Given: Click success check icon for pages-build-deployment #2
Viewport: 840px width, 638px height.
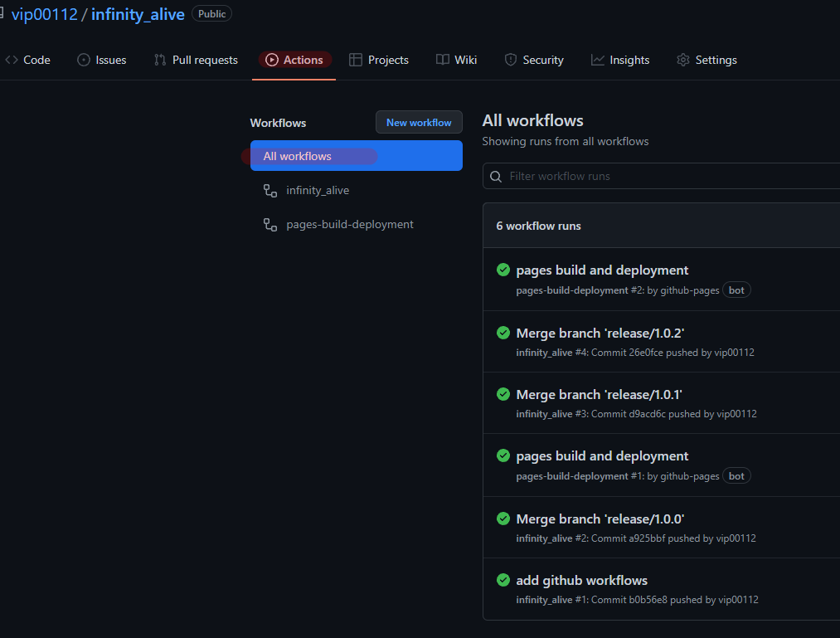Looking at the screenshot, I should click(x=503, y=270).
